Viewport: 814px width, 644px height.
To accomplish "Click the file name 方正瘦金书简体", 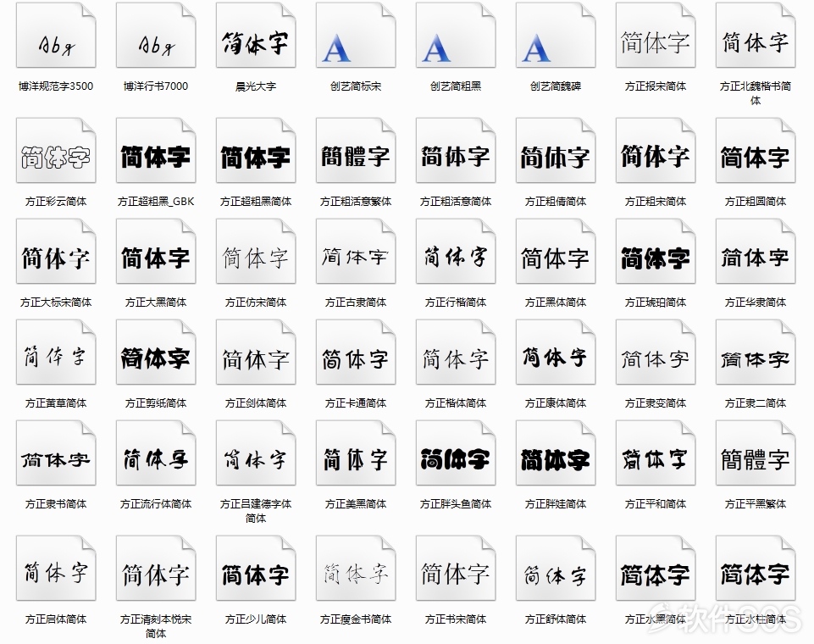I will (356, 619).
